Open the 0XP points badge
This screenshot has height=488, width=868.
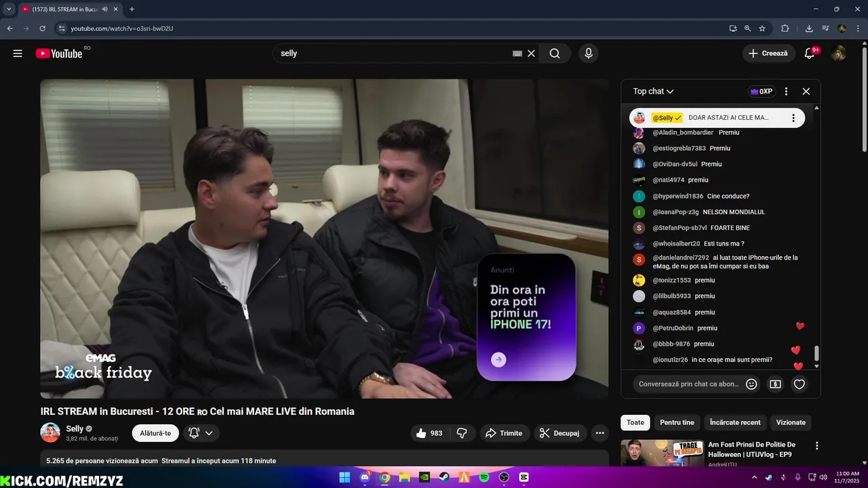(762, 91)
